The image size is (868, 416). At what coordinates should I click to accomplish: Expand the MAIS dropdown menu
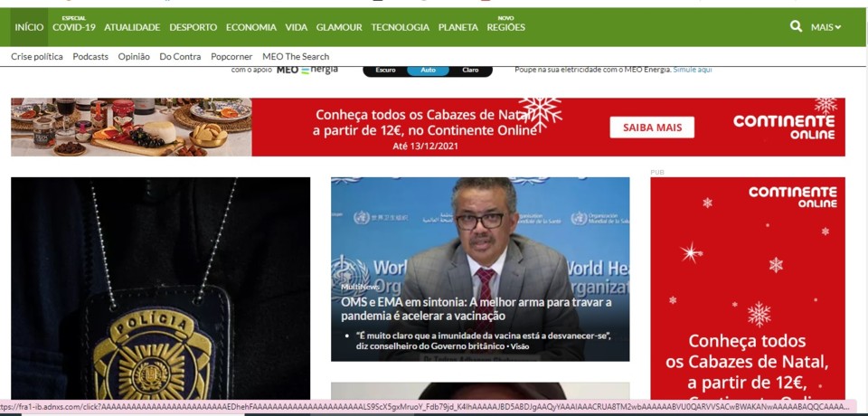coord(826,27)
